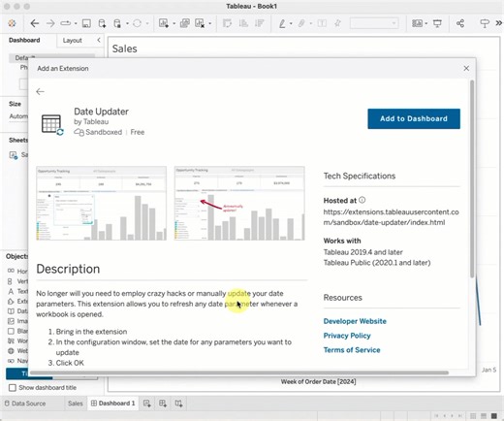Click the dialog vertical scrollbar
The image size is (504, 421).
(x=472, y=178)
